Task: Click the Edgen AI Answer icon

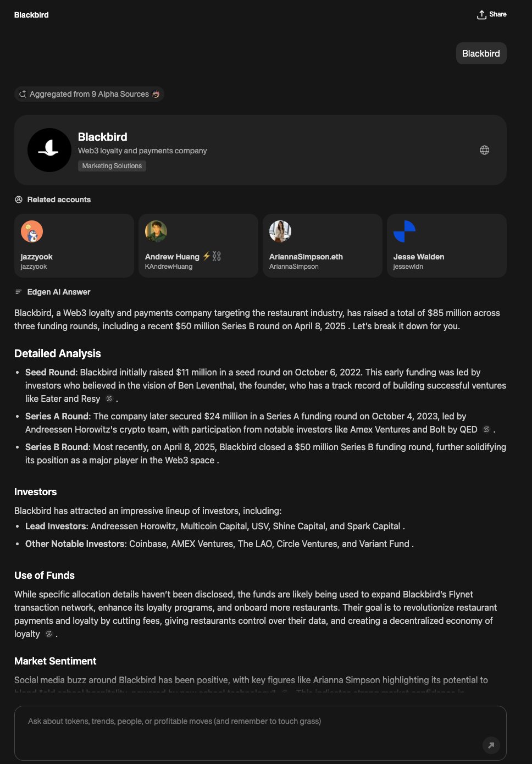Action: click(x=19, y=292)
